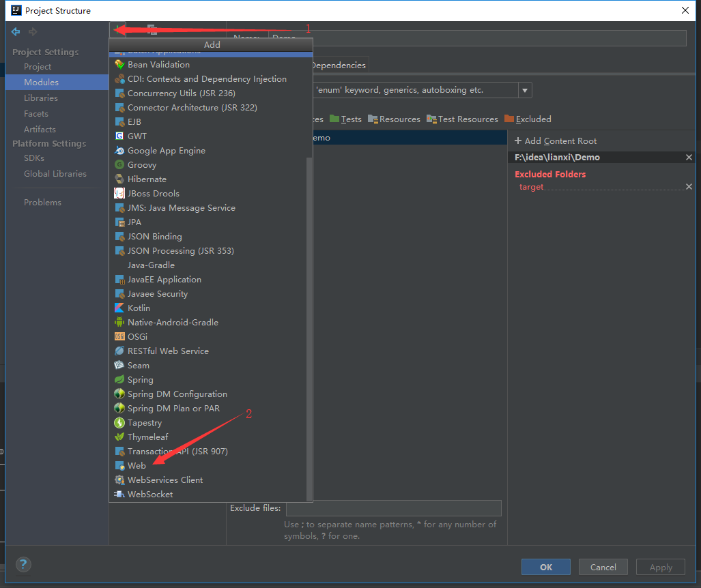Open Libraries in Project Settings
701x588 pixels.
(x=41, y=98)
